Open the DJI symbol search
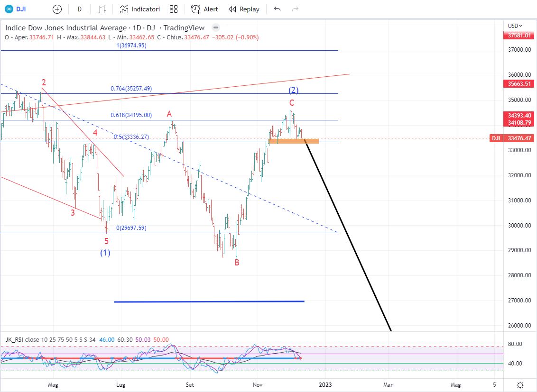The width and height of the screenshot is (537, 392). coord(16,9)
